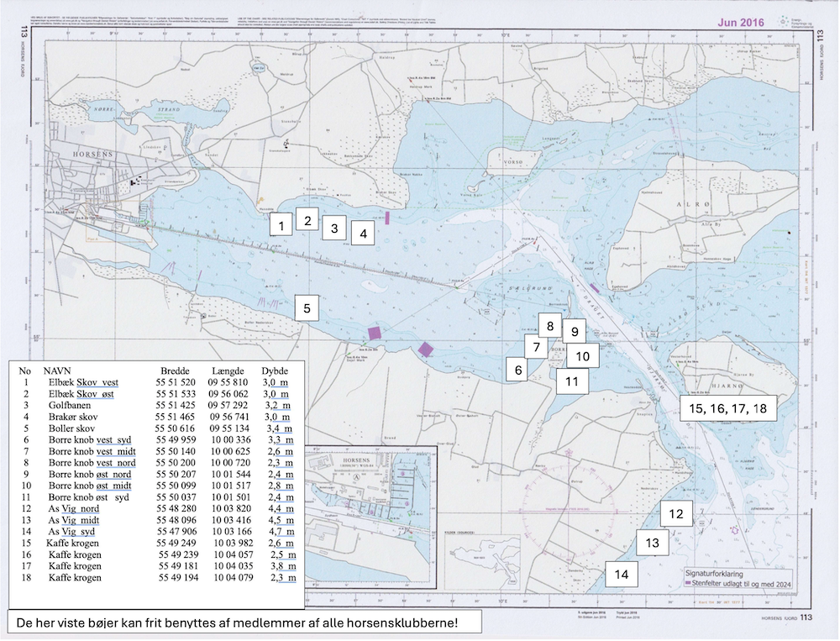840x641 pixels.
Task: Select buoy marker 6 at Borre knob
Action: click(x=519, y=368)
